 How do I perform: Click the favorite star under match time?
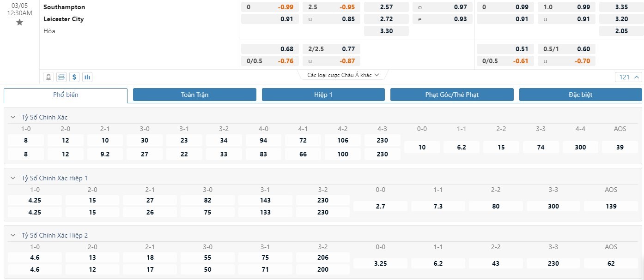coord(19,22)
